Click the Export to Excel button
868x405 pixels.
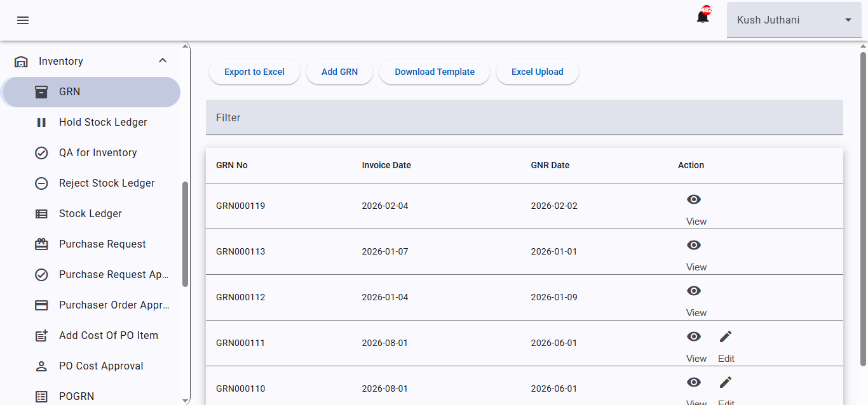254,72
